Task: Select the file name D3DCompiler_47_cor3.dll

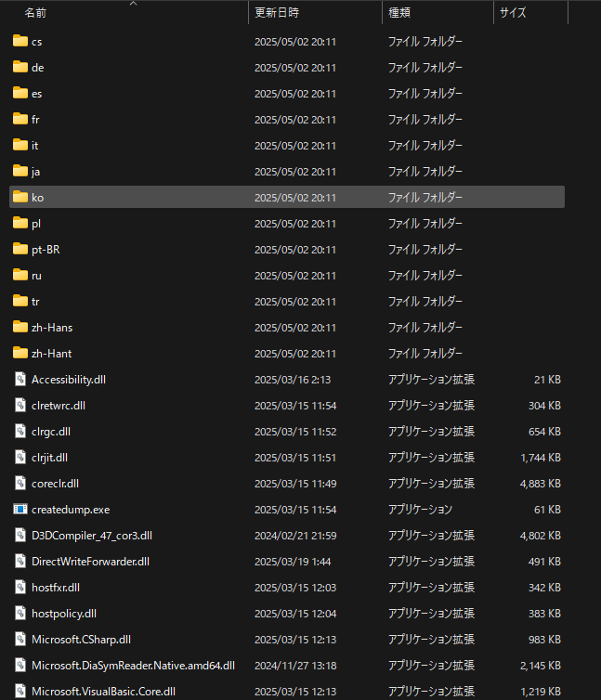Action: coord(92,536)
